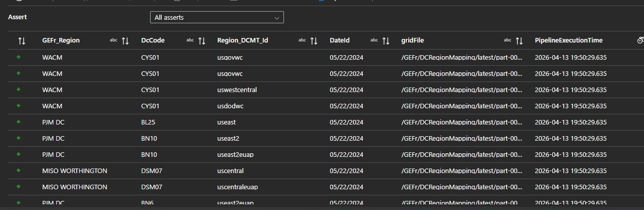
Task: Click the Region_DCMT_Id column header
Action: [243, 40]
